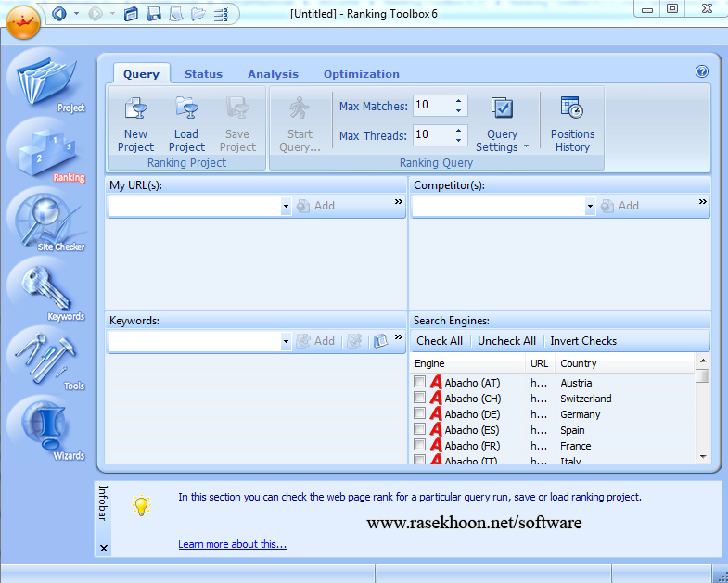
Task: Click the Forward navigation arrow icon
Action: 96,14
